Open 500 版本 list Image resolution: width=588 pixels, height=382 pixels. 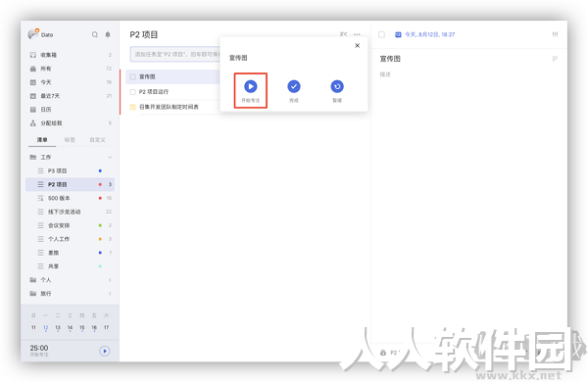[x=71, y=198]
